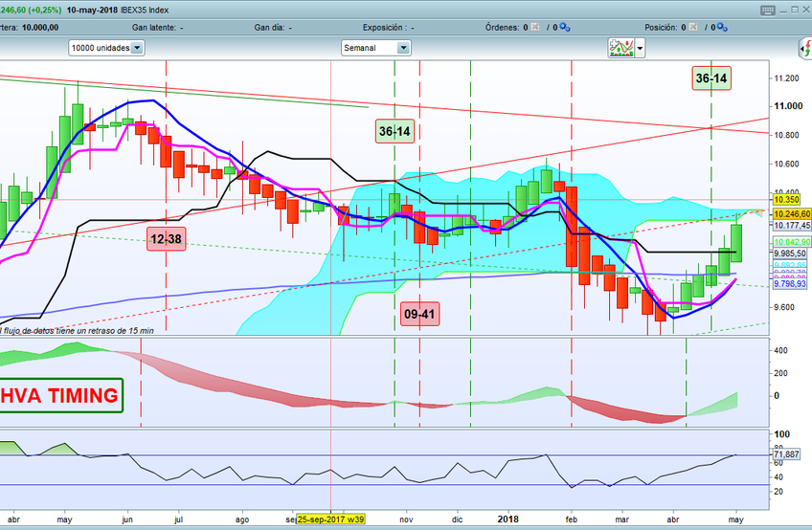Click the IBEX35 Index title text
812x530 pixels.
coord(145,10)
